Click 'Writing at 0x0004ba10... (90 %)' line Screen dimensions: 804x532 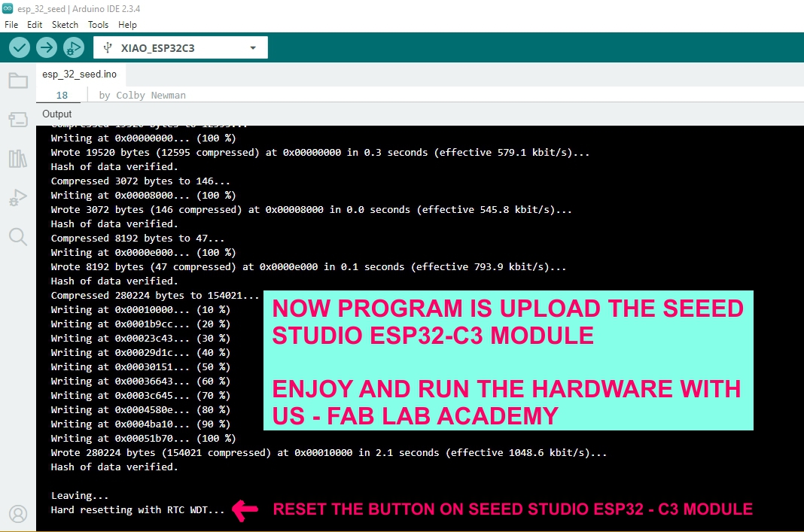click(141, 424)
